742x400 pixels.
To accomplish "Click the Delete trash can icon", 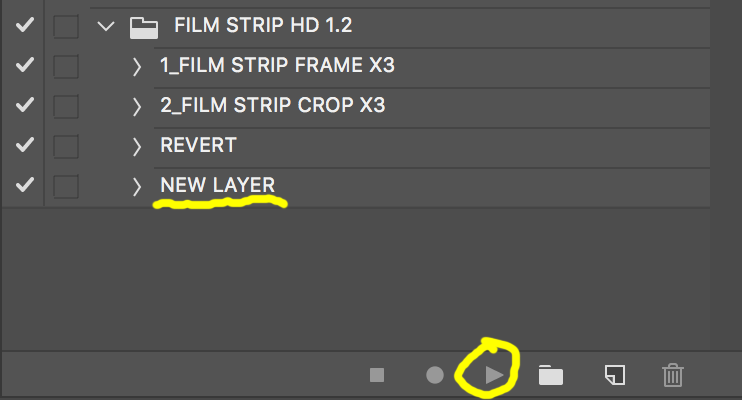I will pyautogui.click(x=672, y=375).
